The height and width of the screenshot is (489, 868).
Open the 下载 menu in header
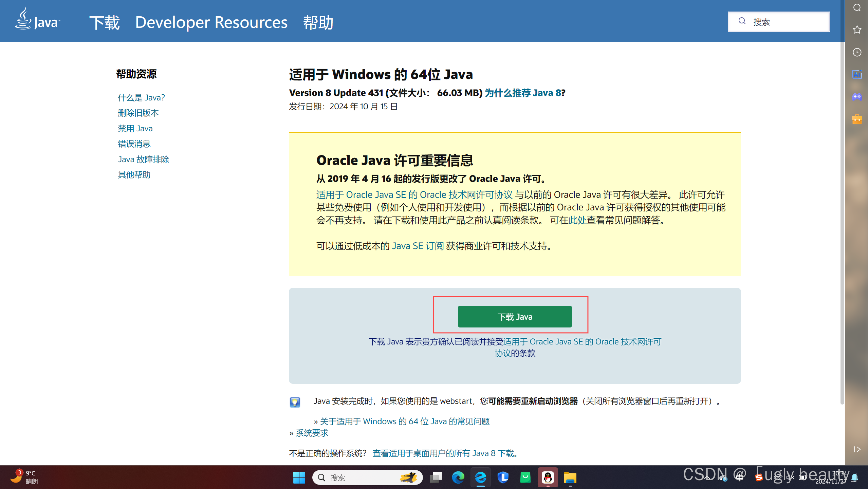click(105, 23)
